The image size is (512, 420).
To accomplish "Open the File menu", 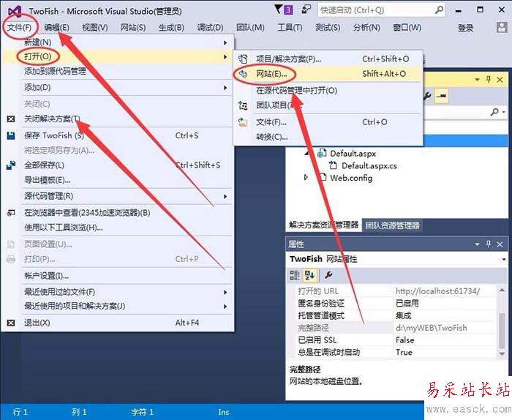I will click(19, 27).
